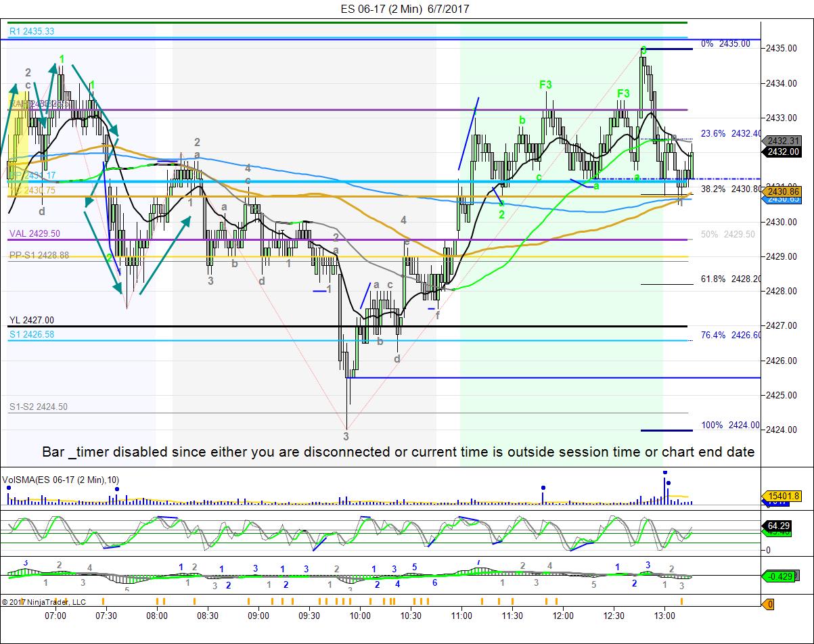
Task: Select the S1-S2 2424.50 midpoint label
Action: coord(38,407)
